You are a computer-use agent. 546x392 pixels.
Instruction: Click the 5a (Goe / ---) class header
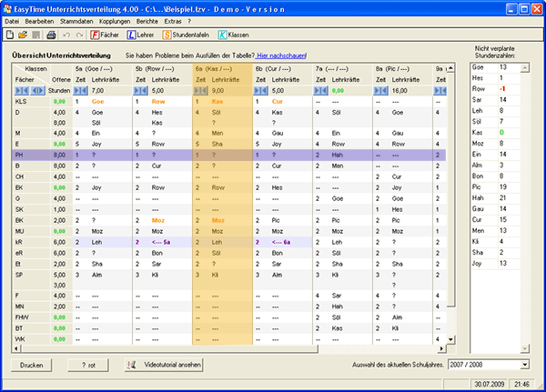[x=94, y=69]
